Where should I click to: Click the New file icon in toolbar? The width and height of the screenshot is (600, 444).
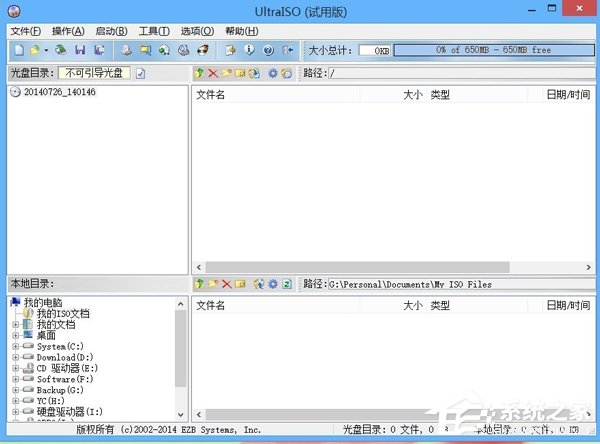pyautogui.click(x=18, y=50)
